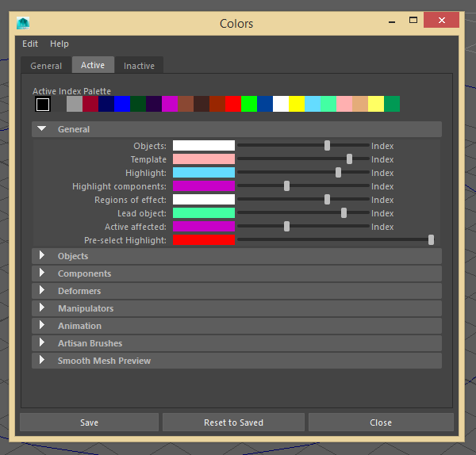Select black swatch in Active Index Palette
Viewport: 476px width, 455px height.
pyautogui.click(x=43, y=104)
